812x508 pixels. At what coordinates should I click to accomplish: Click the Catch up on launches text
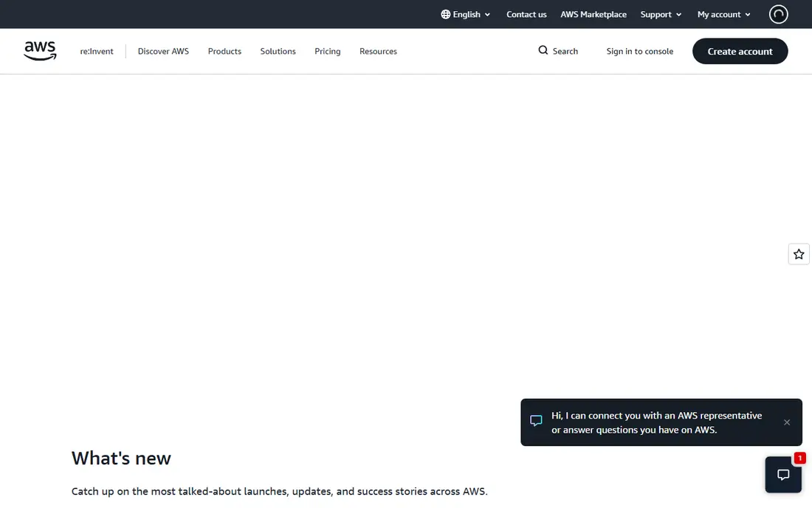pos(280,492)
